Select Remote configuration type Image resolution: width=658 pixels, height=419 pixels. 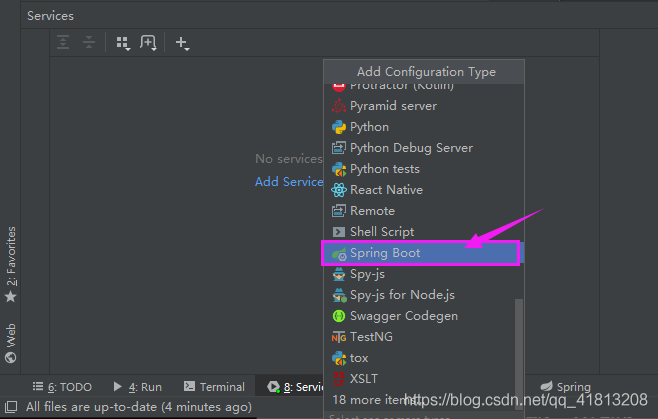coord(424,211)
